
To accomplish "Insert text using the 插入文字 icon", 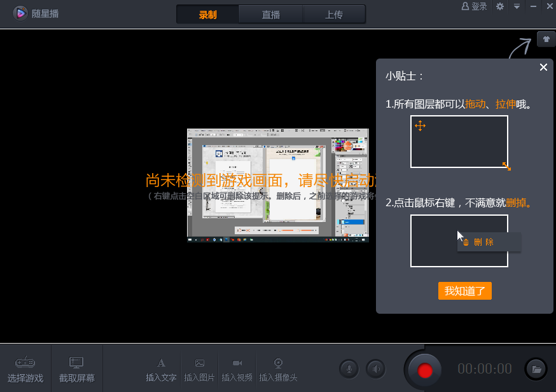I will pyautogui.click(x=161, y=363).
